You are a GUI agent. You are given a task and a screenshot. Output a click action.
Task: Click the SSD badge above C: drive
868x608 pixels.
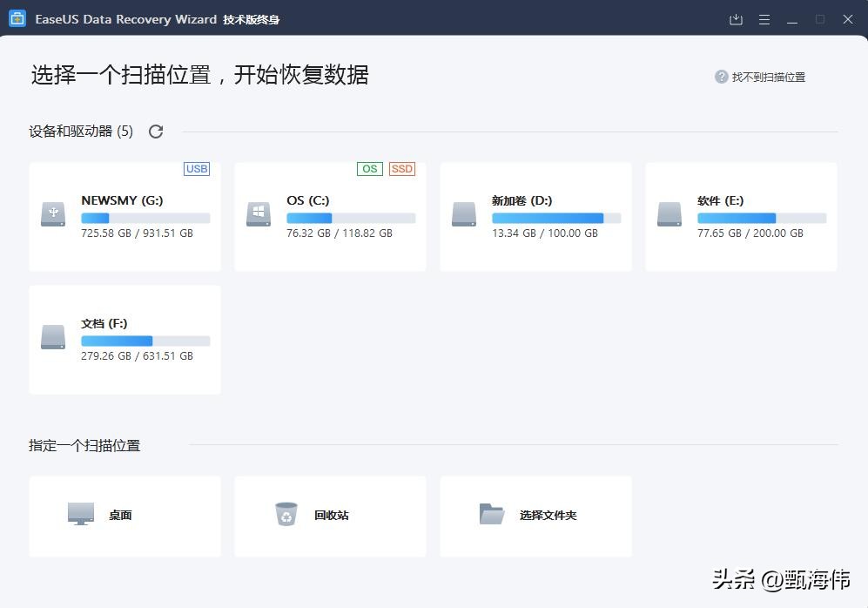point(401,169)
